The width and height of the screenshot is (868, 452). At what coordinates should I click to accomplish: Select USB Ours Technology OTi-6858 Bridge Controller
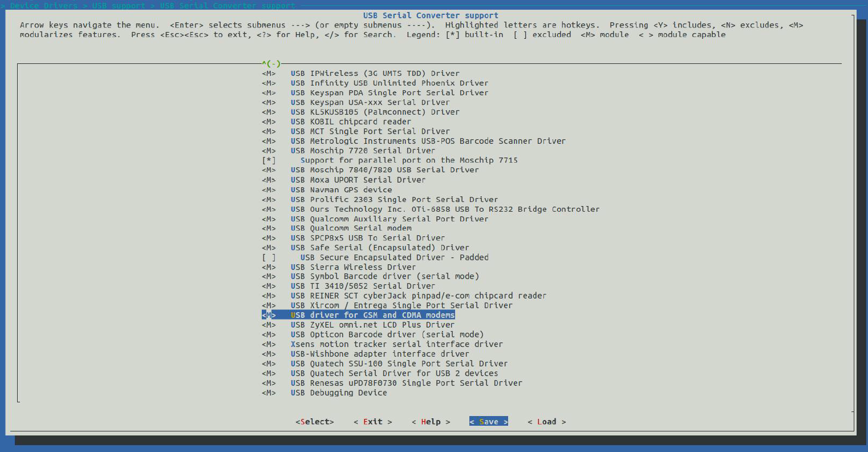445,209
